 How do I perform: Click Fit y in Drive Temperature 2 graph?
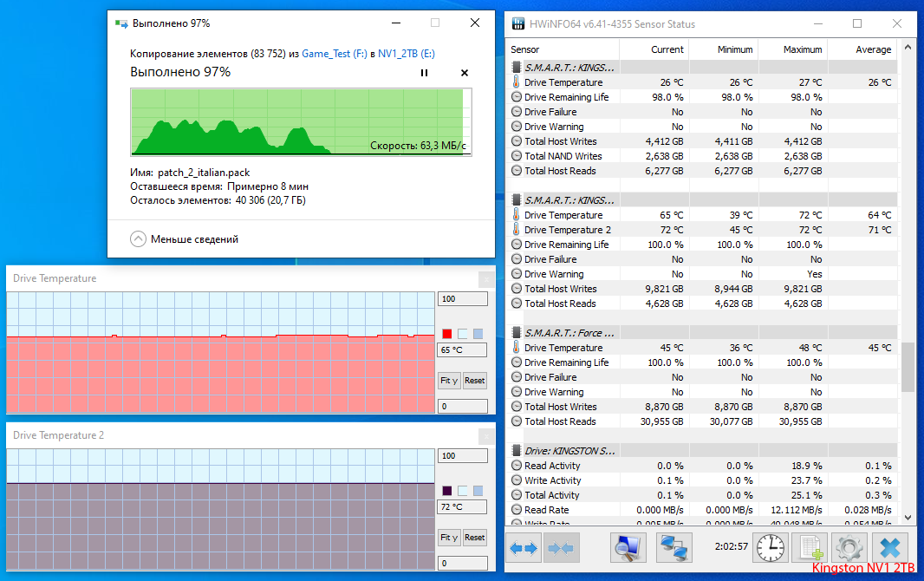[x=449, y=538]
